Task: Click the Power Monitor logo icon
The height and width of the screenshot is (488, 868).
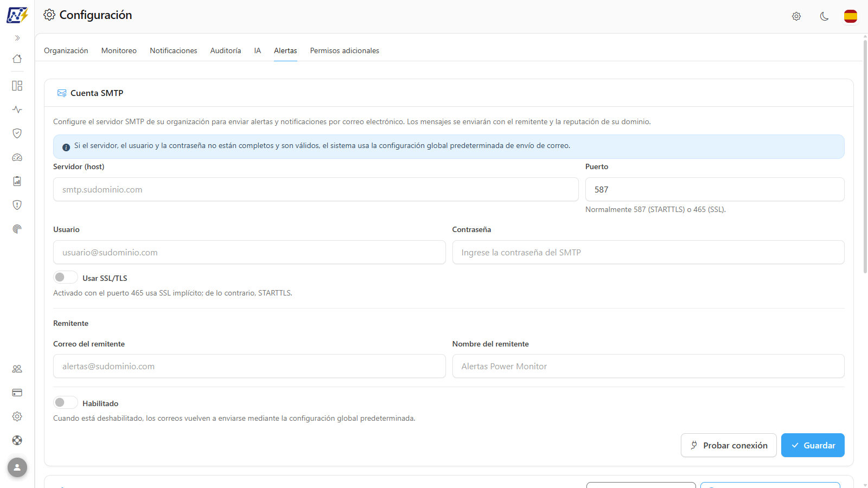Action: [x=17, y=15]
